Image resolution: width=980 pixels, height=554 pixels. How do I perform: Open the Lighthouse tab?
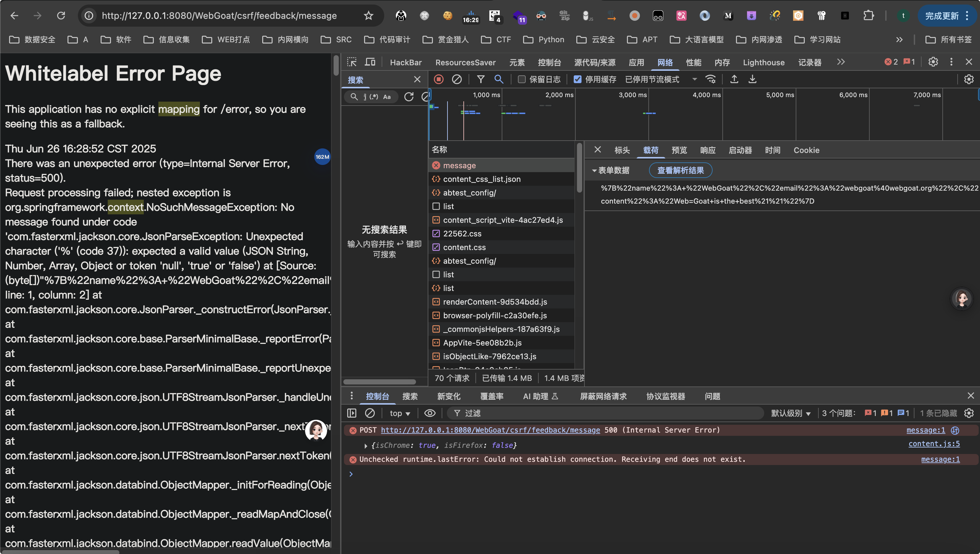(x=764, y=62)
